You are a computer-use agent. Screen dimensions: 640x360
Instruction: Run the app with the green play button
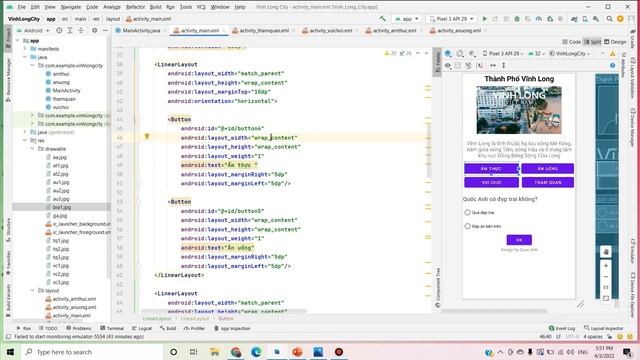tap(484, 19)
